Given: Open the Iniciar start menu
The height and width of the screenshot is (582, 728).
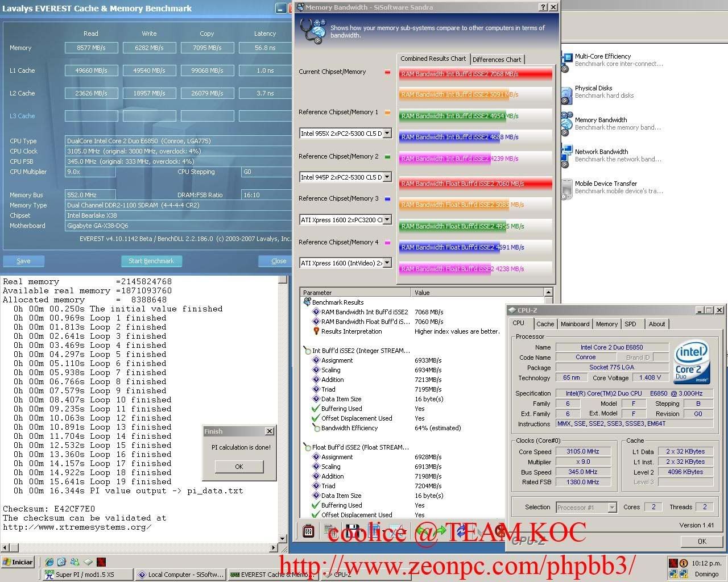Looking at the screenshot, I should click(18, 562).
